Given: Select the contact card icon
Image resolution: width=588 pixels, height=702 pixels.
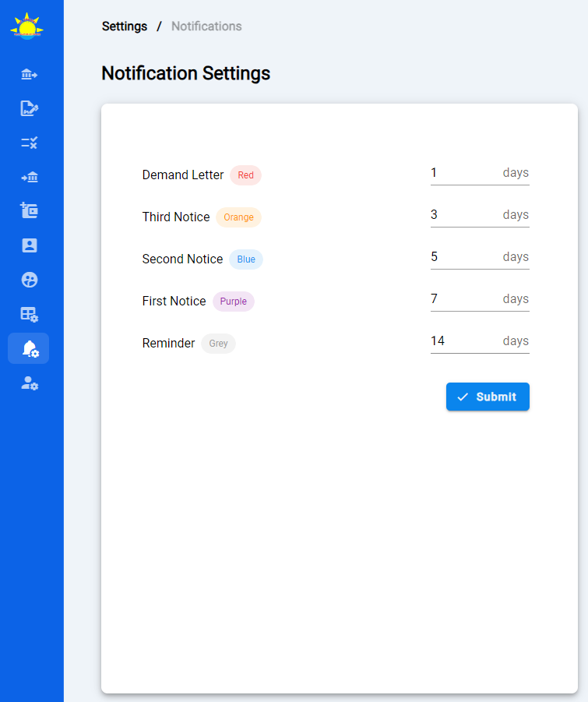Looking at the screenshot, I should pyautogui.click(x=29, y=245).
